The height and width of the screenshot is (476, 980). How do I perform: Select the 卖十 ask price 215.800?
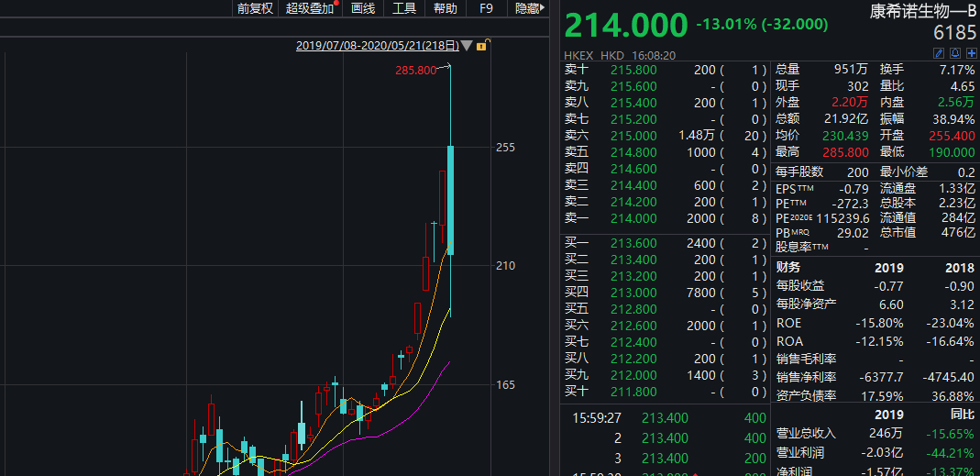[x=633, y=70]
